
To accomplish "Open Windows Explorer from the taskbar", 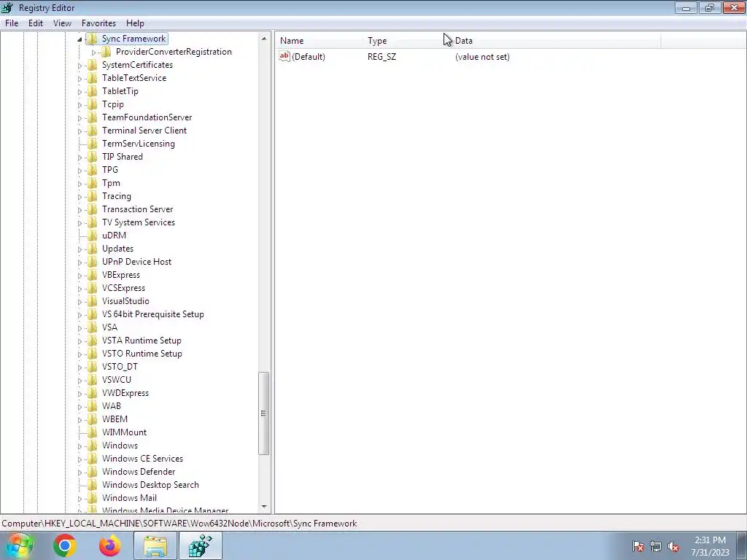I will (155, 545).
